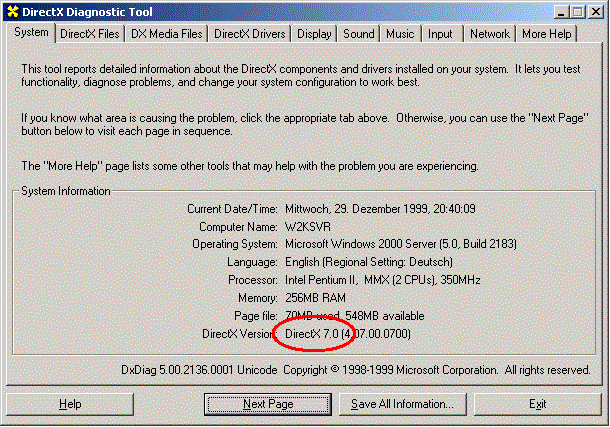Viewport: 610px width, 427px height.
Task: Click the 'This tool reports detailed information' paragraph
Action: [301, 75]
